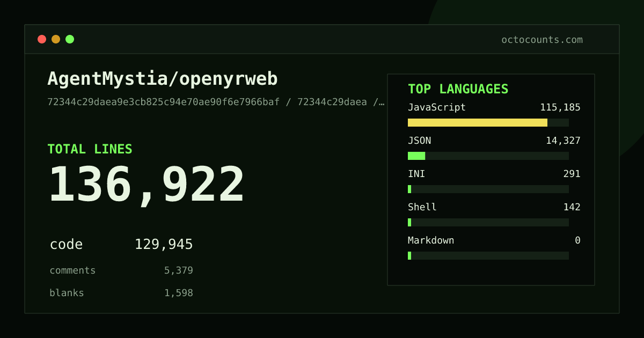The width and height of the screenshot is (644, 338).
Task: Click the JSON count 14,327
Action: (x=563, y=141)
